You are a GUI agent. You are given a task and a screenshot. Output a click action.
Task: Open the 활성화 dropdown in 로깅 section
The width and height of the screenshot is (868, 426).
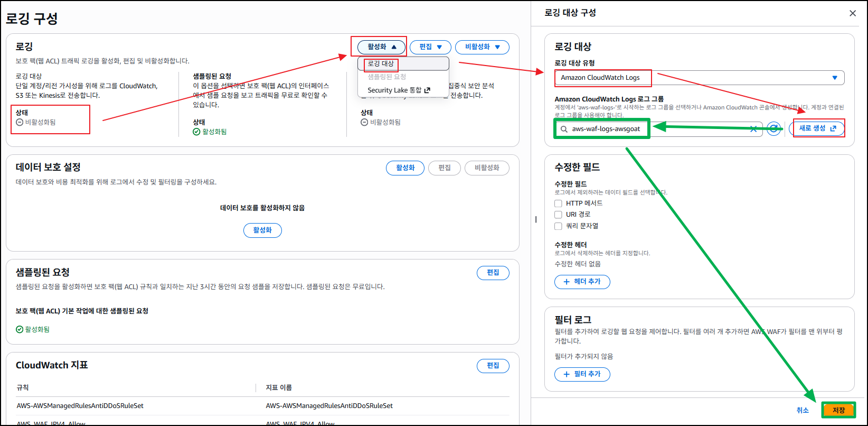pyautogui.click(x=382, y=47)
